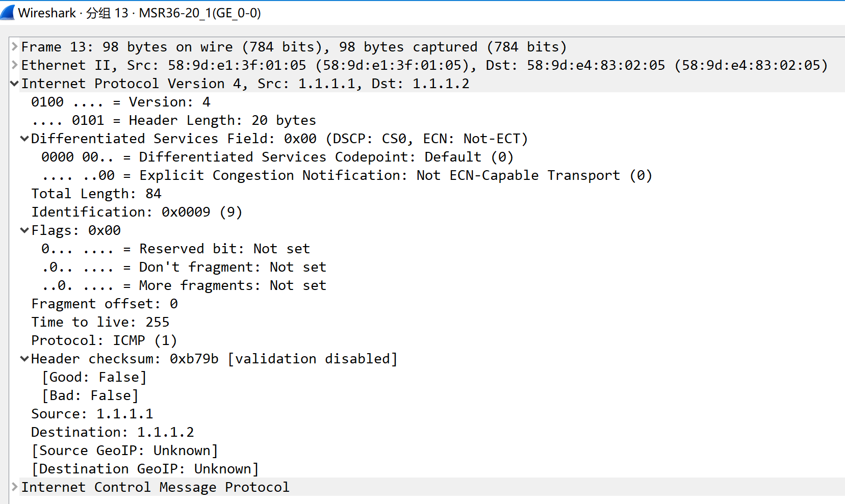The width and height of the screenshot is (845, 504).
Task: Select the Destination: 1.1.1.2 row
Action: click(113, 432)
